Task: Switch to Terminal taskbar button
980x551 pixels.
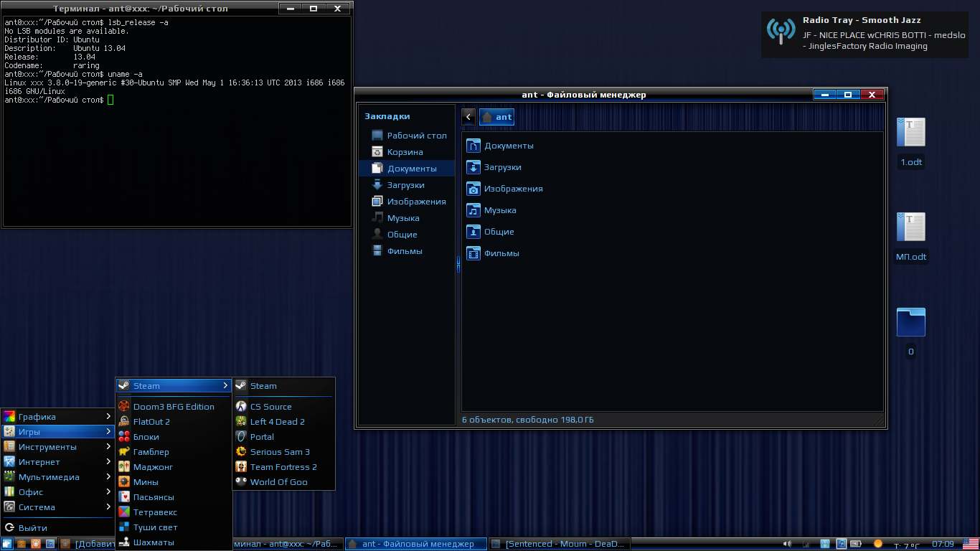Action: click(x=287, y=544)
